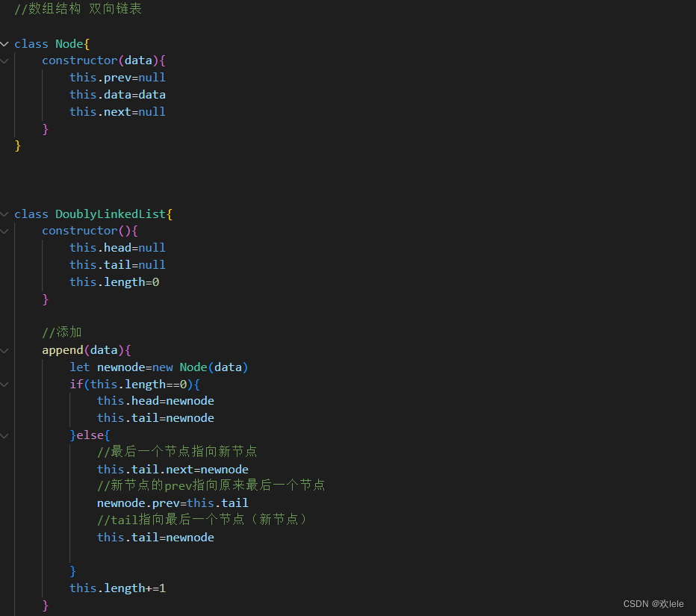
Task: Click the line let newnode=new Node(data)
Action: [x=159, y=367]
